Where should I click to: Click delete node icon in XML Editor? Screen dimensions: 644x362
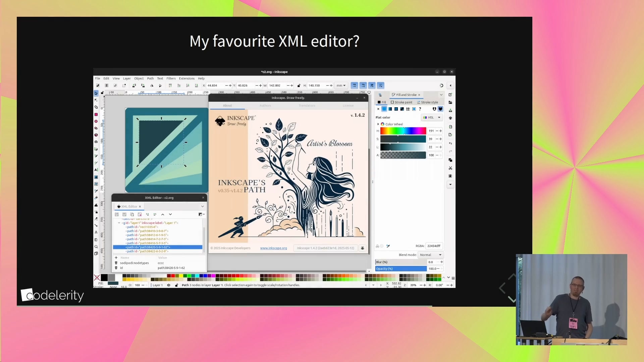coord(140,215)
